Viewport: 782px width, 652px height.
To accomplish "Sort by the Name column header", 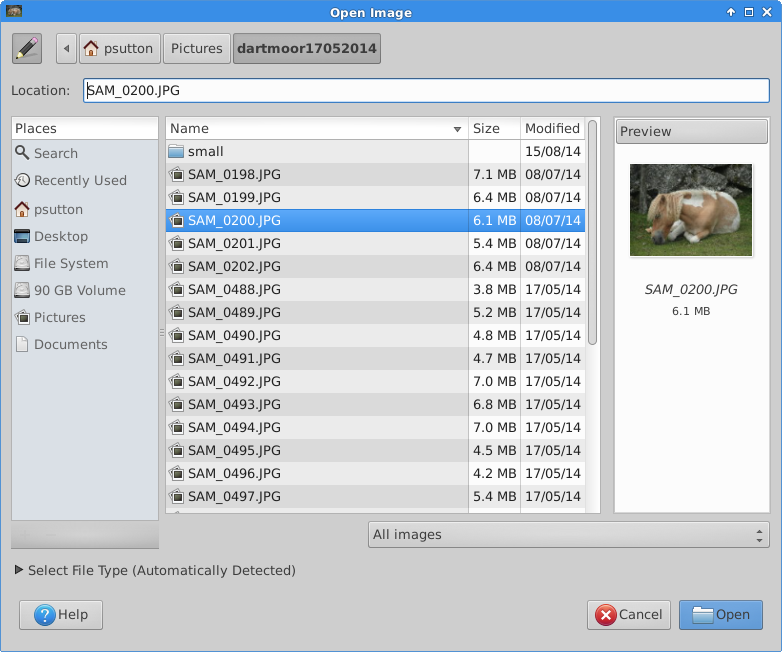I will pos(317,129).
